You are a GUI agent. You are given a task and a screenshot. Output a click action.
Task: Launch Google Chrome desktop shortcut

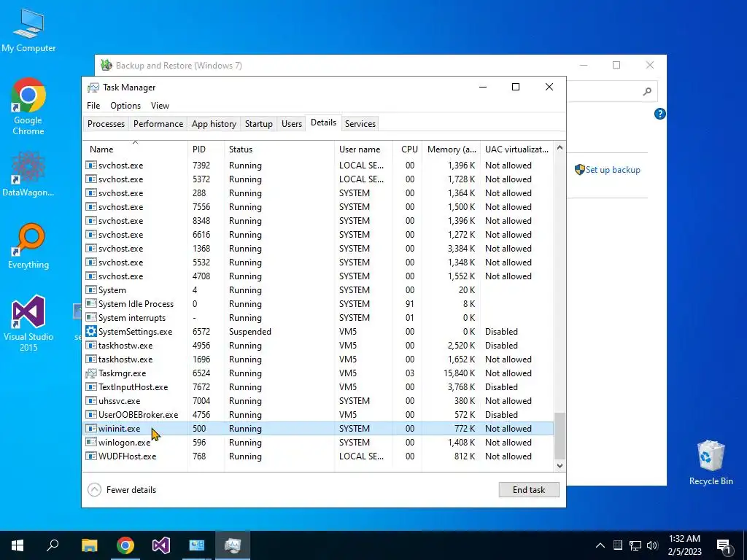(x=28, y=106)
